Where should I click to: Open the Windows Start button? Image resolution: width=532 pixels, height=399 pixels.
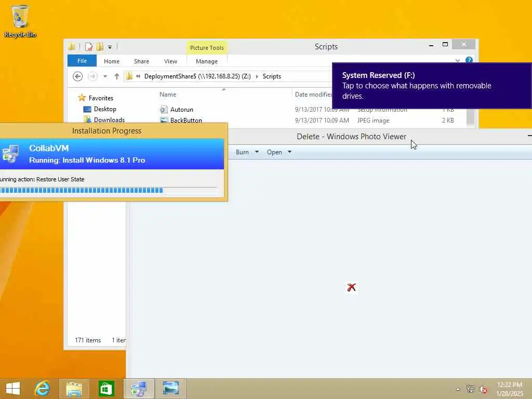[x=13, y=389]
